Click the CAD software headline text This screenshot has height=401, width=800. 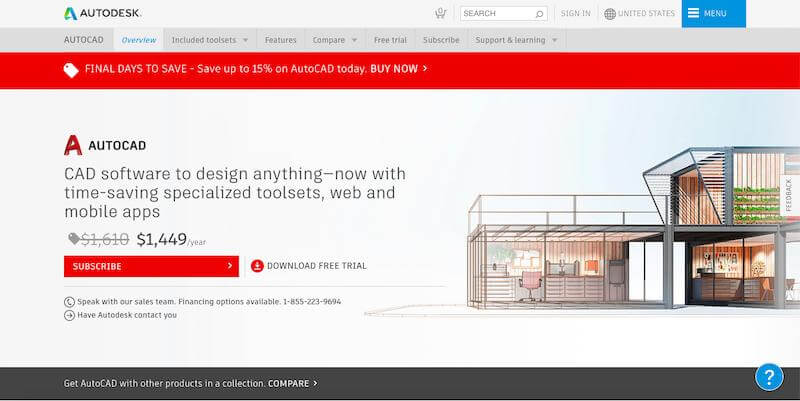coord(235,192)
